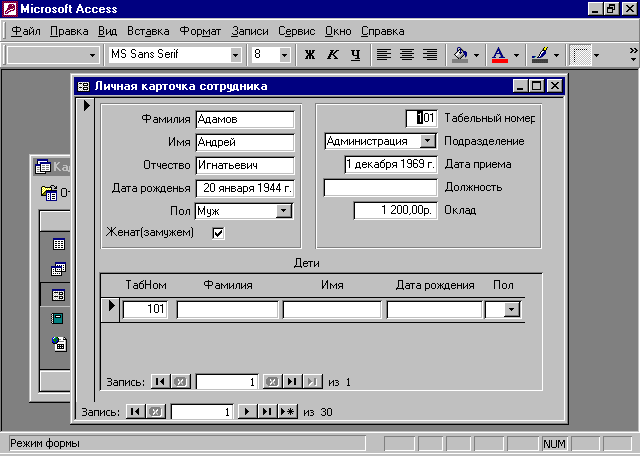Image resolution: width=640 pixels, height=456 pixels.
Task: Click main form record number box
Action: [202, 412]
